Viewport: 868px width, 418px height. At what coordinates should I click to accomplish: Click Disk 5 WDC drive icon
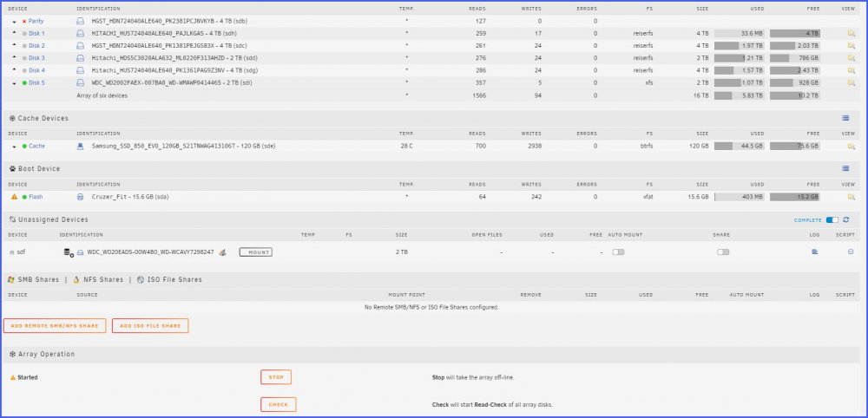click(80, 82)
